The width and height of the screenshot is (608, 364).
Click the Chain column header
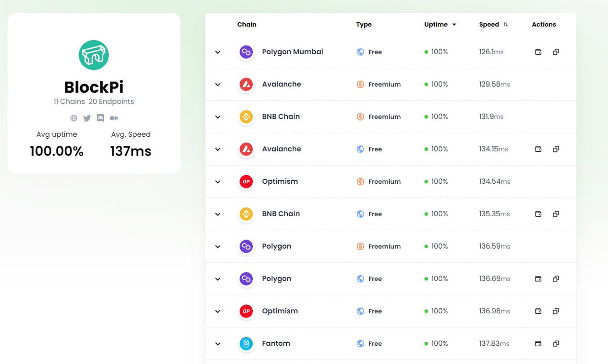[x=247, y=24]
